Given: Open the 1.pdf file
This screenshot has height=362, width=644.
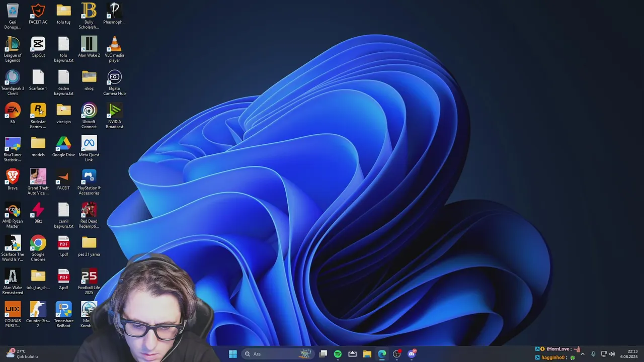Looking at the screenshot, I should 63,246.
